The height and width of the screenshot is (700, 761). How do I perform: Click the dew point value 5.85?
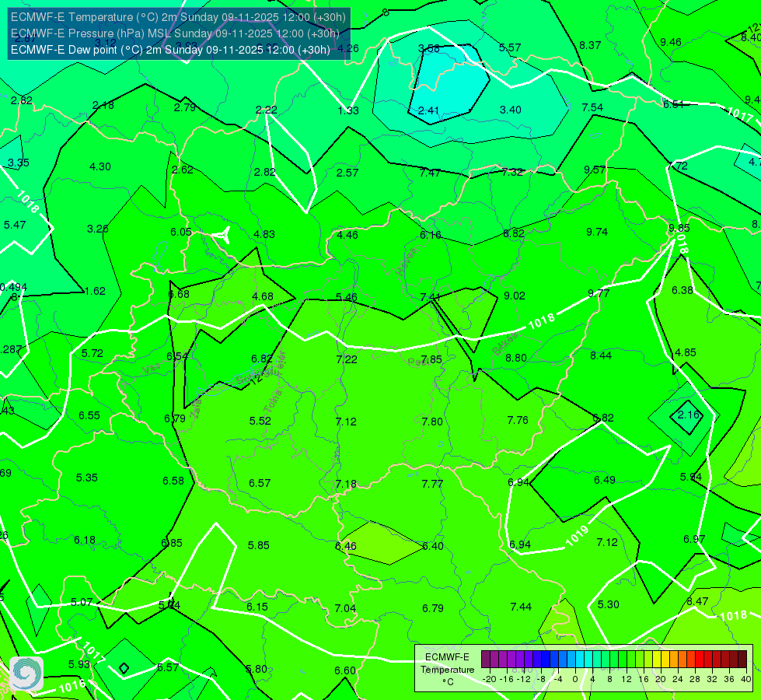258,545
